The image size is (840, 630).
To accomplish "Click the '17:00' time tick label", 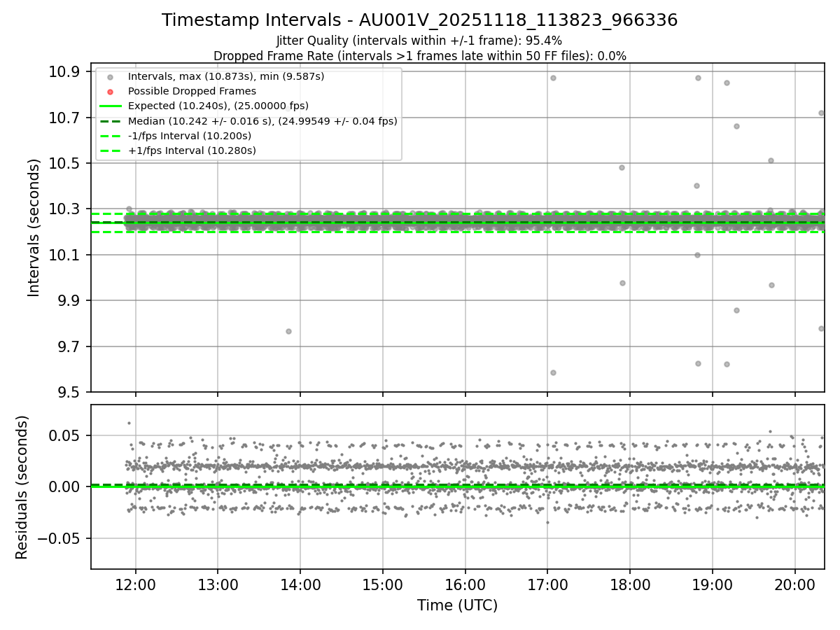I will (x=547, y=584).
